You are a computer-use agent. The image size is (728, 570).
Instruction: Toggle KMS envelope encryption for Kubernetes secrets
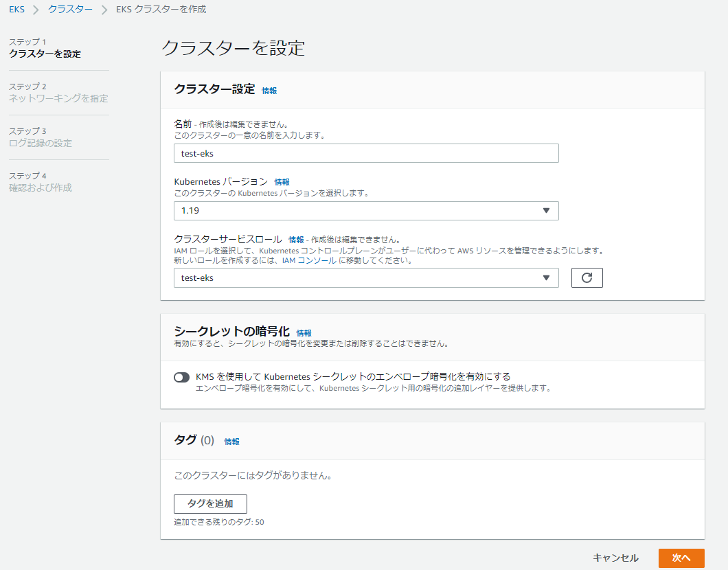182,377
